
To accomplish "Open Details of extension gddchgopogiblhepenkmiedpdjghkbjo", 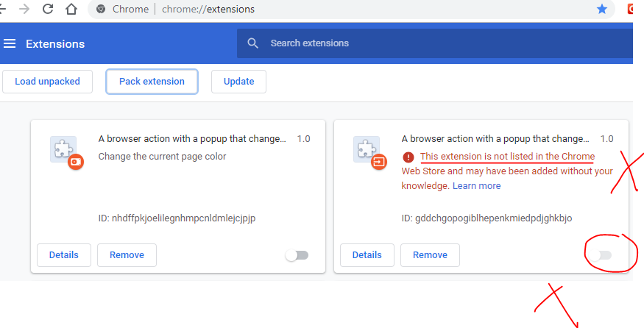I will (x=367, y=255).
